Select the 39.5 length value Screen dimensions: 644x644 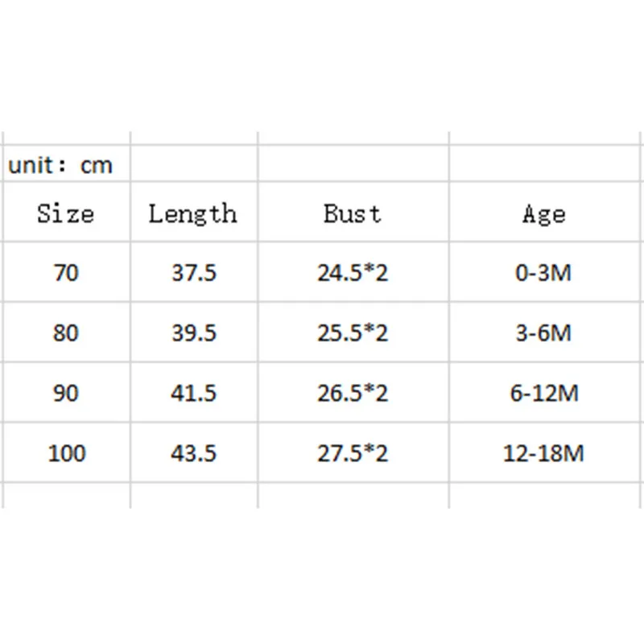pos(194,332)
